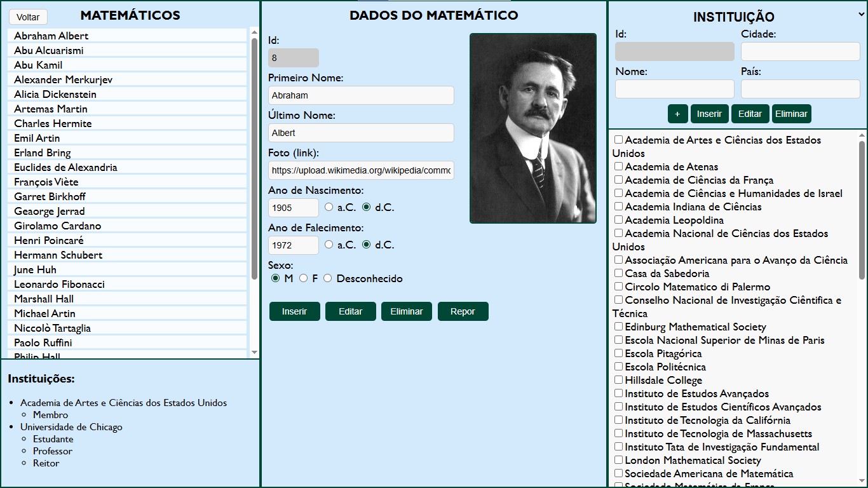Click the Matemáticos list scrollbar up arrow
868x488 pixels.
[x=254, y=32]
